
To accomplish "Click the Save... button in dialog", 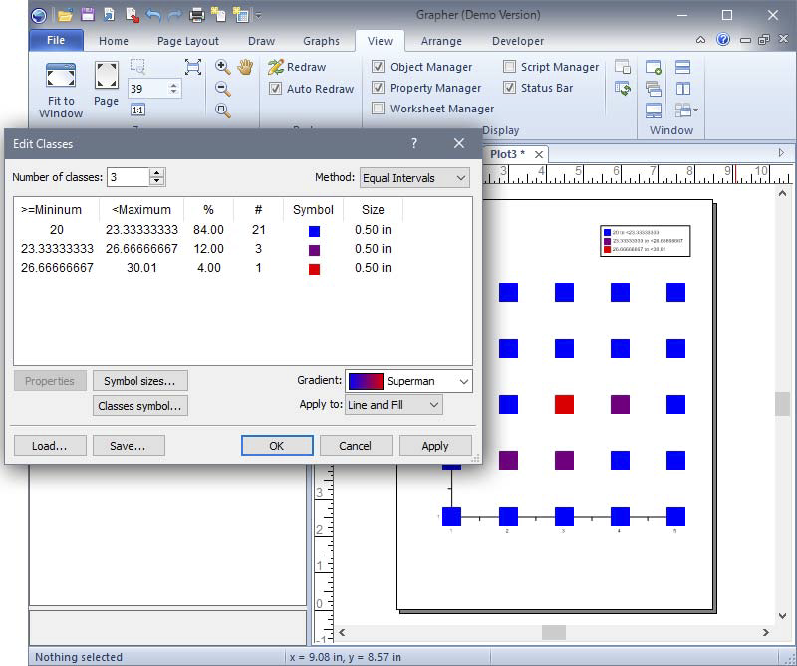I will coord(129,446).
